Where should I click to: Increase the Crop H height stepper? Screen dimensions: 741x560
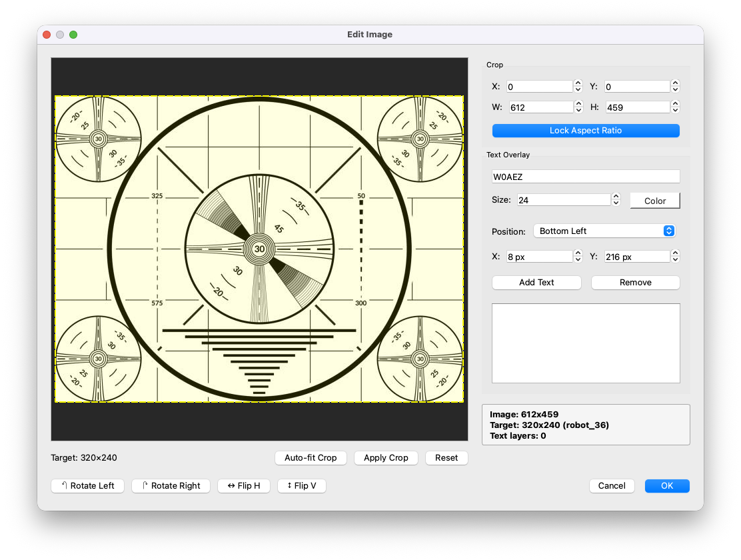click(x=675, y=104)
